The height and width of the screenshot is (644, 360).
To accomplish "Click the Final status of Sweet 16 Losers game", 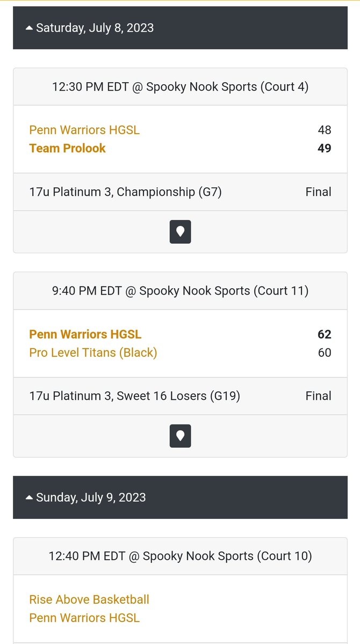I will [x=319, y=396].
